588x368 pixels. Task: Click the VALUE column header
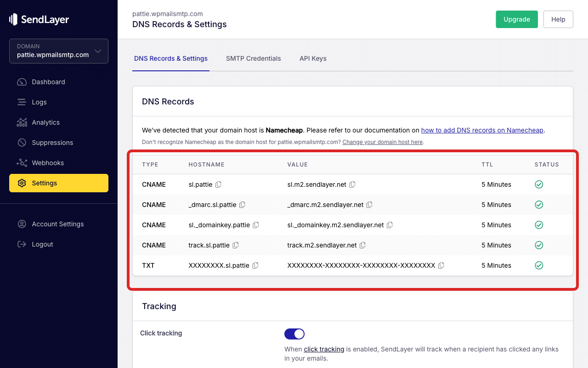point(298,165)
